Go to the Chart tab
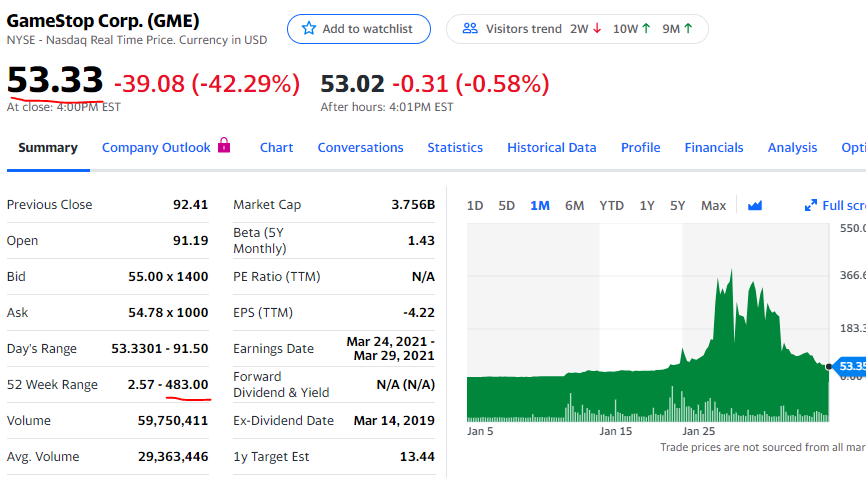The width and height of the screenshot is (866, 478). [x=277, y=148]
